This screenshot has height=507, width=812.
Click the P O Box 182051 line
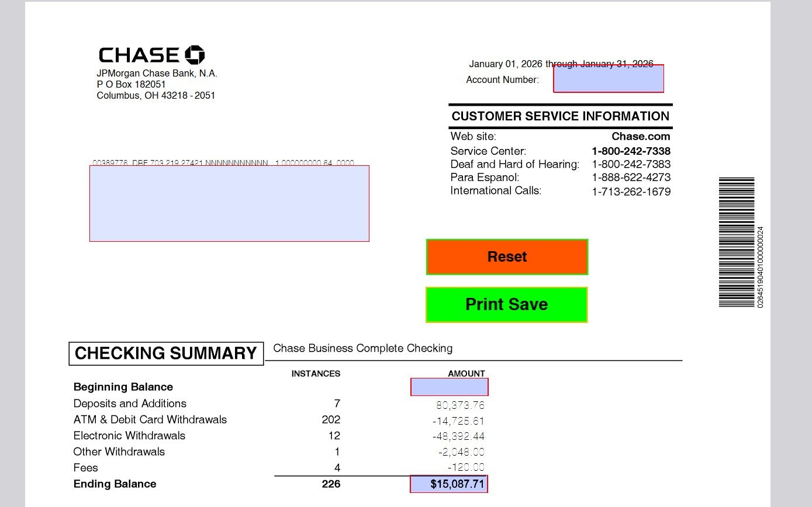point(131,85)
